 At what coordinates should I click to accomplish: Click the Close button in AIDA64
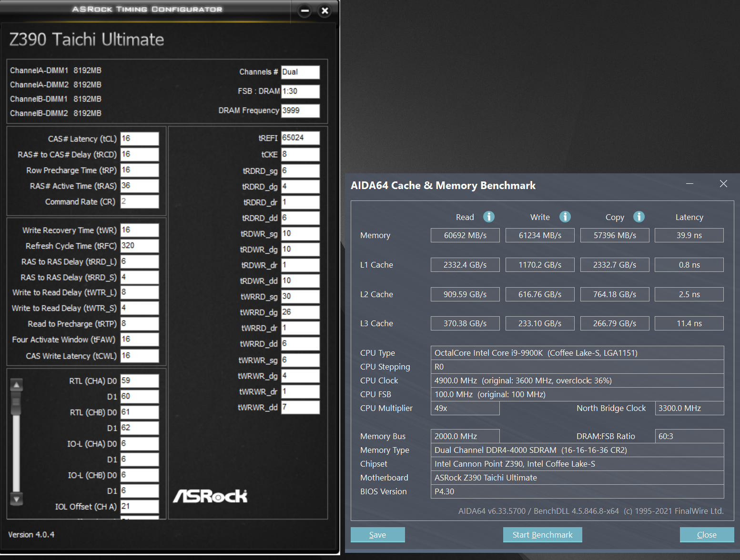707,535
